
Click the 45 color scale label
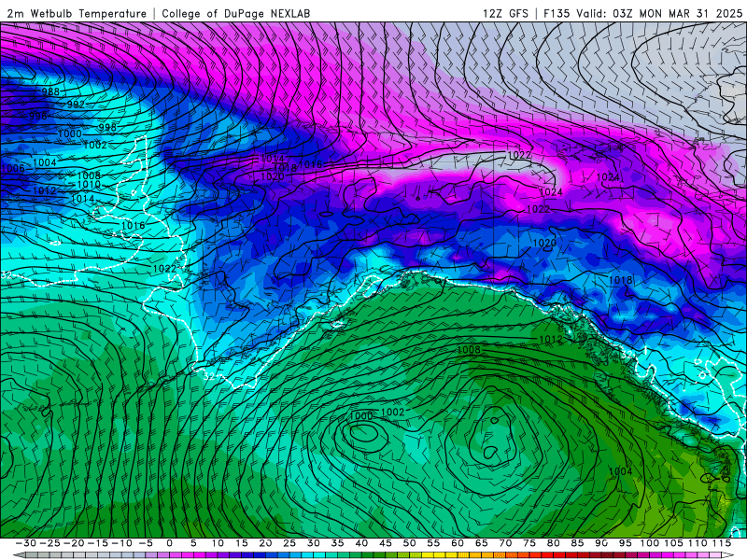tap(386, 543)
